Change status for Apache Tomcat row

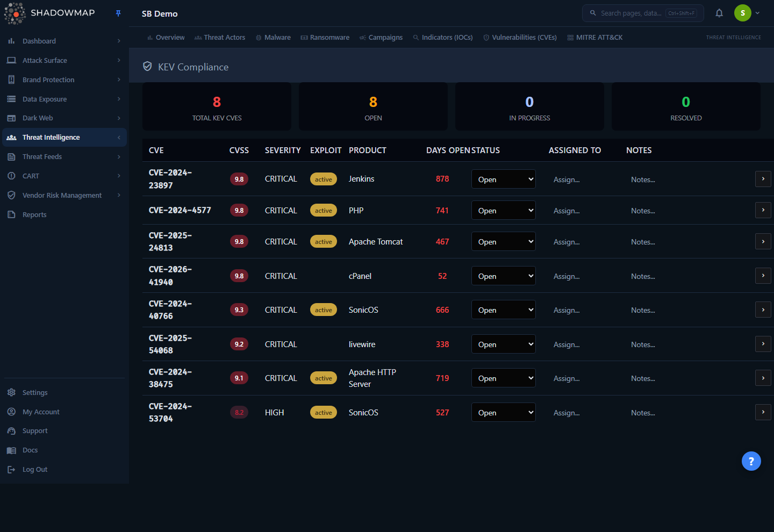504,241
